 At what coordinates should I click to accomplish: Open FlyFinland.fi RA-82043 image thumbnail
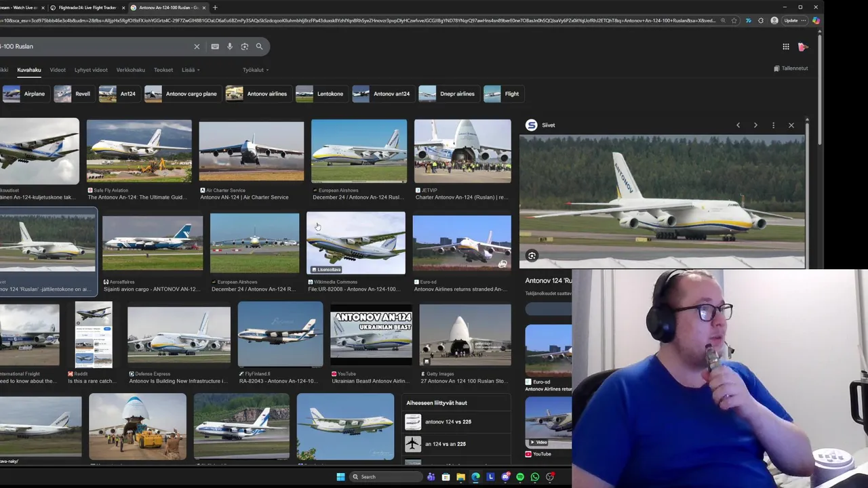click(281, 335)
